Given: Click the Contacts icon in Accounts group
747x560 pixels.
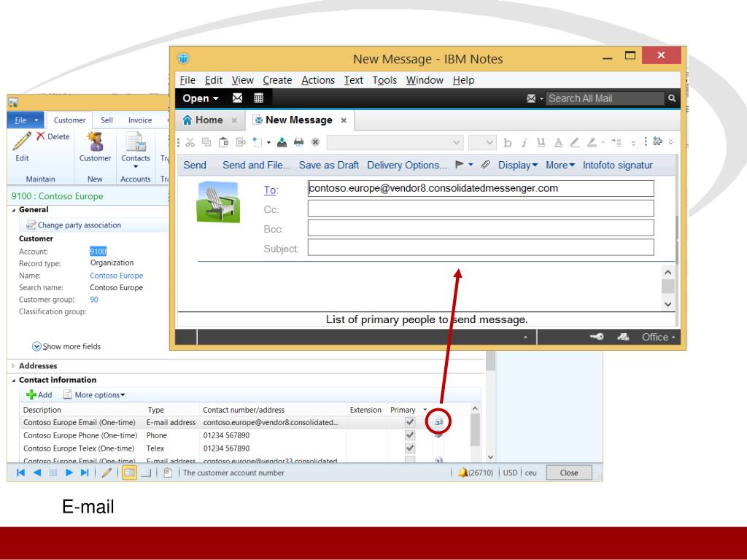Looking at the screenshot, I should [136, 141].
